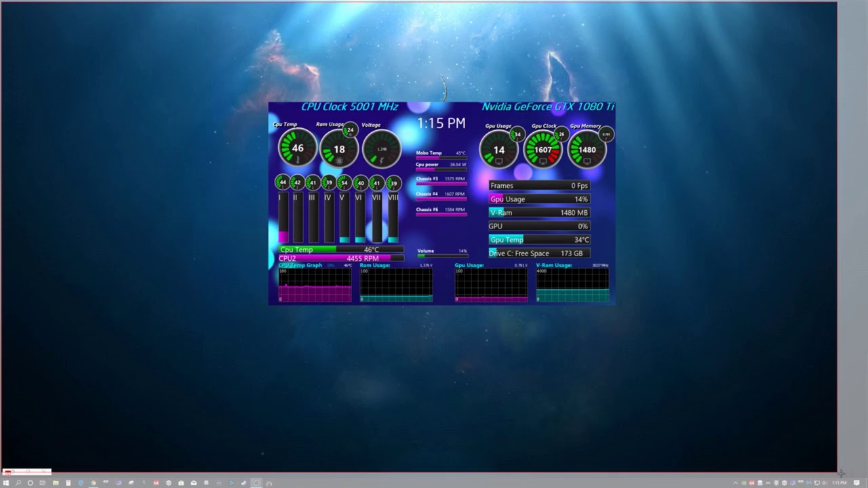Click the Gpu Temp 34°C row
This screenshot has width=868, height=488.
[x=539, y=240]
